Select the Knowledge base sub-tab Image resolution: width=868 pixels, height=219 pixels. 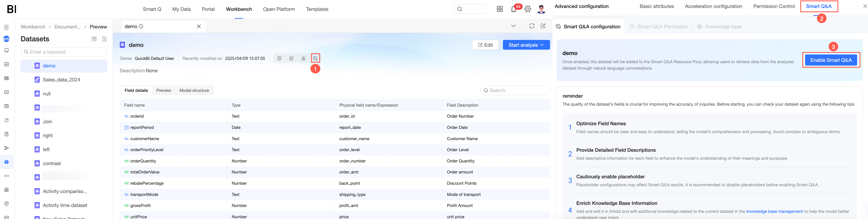click(x=723, y=27)
